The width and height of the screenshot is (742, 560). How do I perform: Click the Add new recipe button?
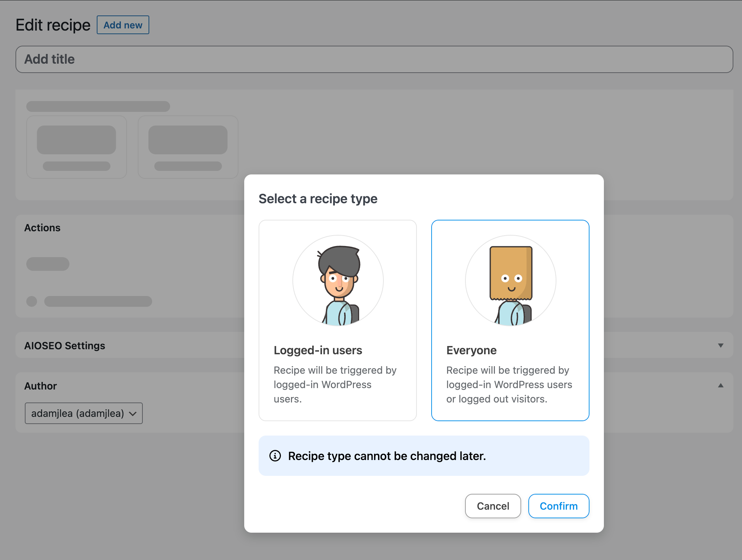click(x=123, y=25)
